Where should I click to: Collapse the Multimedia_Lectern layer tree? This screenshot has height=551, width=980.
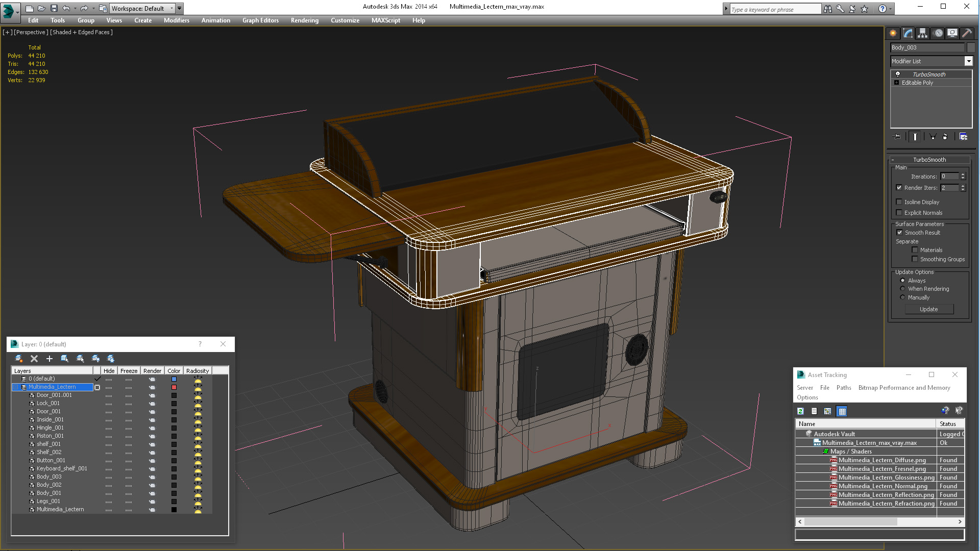click(15, 387)
